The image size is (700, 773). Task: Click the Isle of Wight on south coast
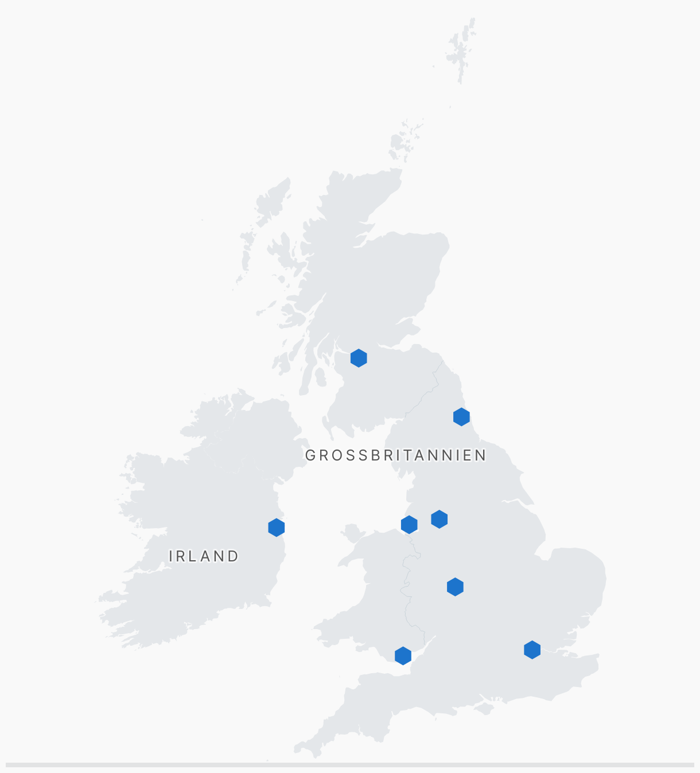pos(486,708)
